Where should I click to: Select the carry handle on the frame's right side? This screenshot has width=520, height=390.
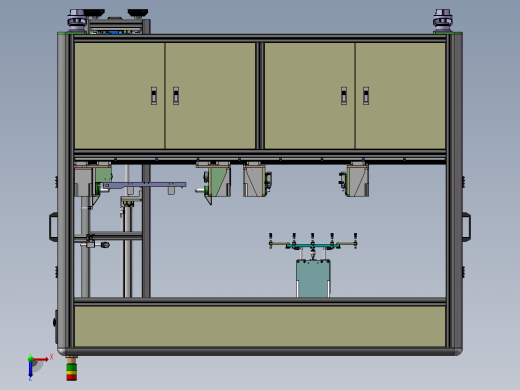(x=467, y=227)
